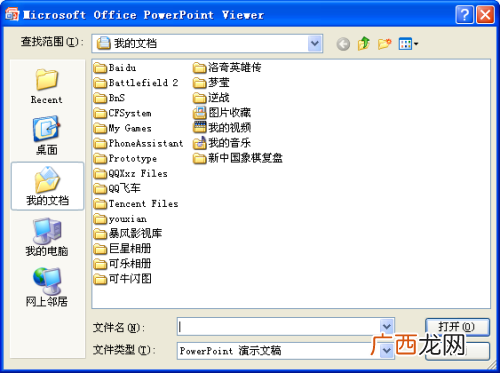Screen dimensions: 500x373
Task: Click the PowerPoint 演示文稿 file type field
Action: click(279, 351)
